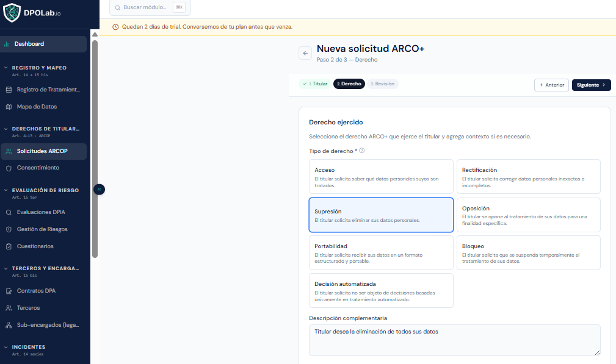
Task: Collapse the sidebar with the double-chevron button
Action: click(x=99, y=190)
